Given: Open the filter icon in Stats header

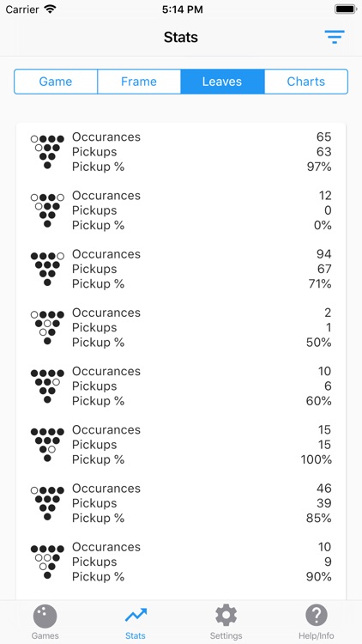Looking at the screenshot, I should 335,37.
